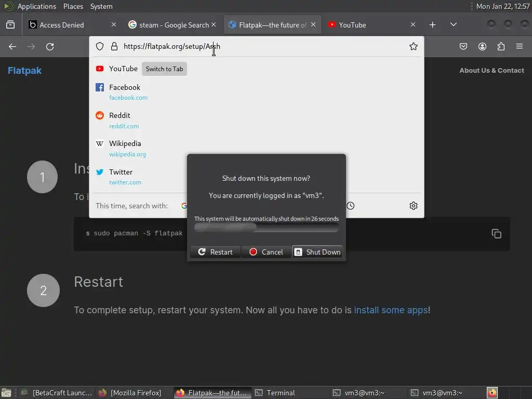Screen dimensions: 532x399
Task: Select the Flatpak browser tab
Action: point(272,25)
